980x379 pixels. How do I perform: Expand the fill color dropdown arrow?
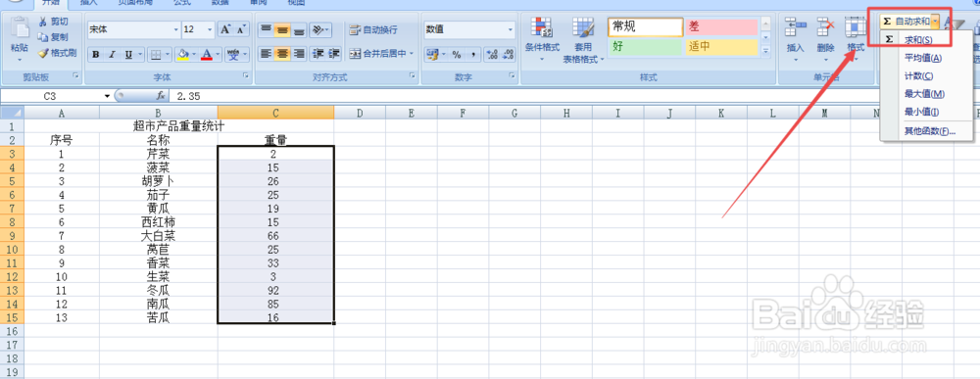pyautogui.click(x=194, y=55)
